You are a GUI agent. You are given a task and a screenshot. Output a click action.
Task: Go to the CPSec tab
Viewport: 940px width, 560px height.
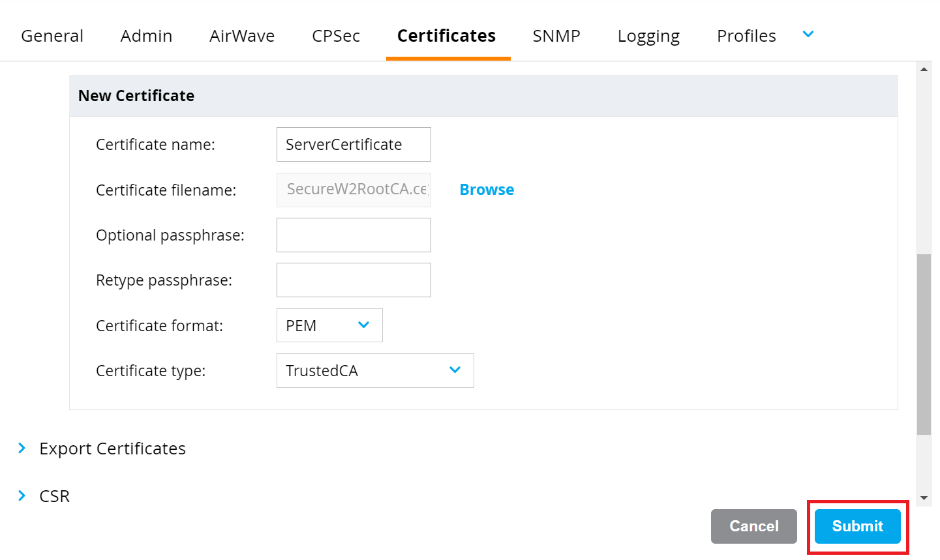[x=336, y=36]
